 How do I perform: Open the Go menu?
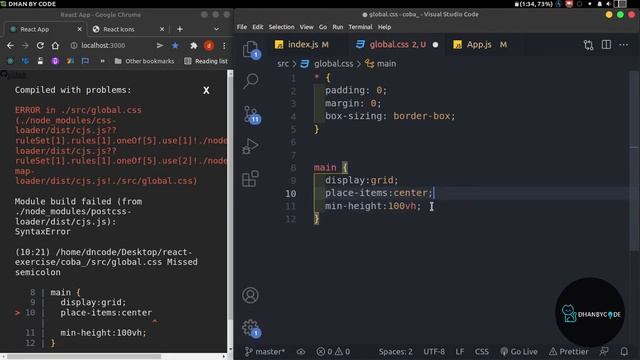click(323, 27)
